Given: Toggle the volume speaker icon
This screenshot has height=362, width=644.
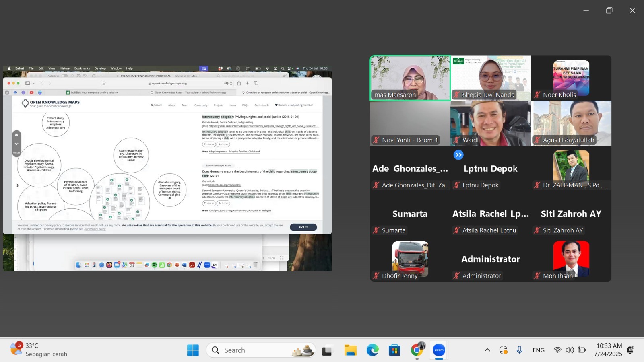Looking at the screenshot, I should 570,350.
